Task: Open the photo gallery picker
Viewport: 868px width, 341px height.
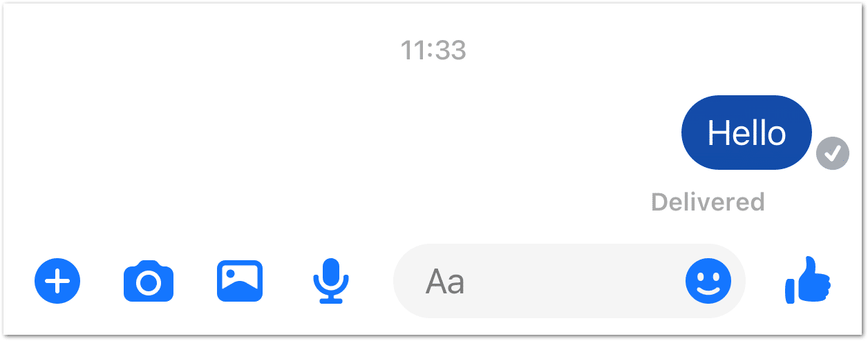Action: (x=240, y=281)
